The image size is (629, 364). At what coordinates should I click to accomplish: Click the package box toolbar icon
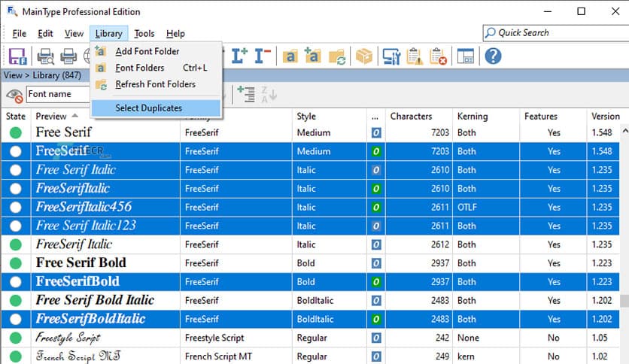coord(364,56)
